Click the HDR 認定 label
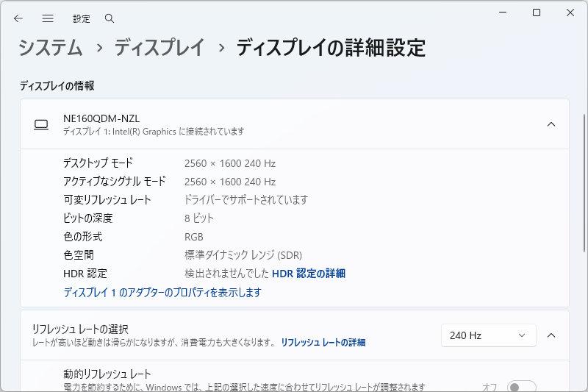 [85, 274]
